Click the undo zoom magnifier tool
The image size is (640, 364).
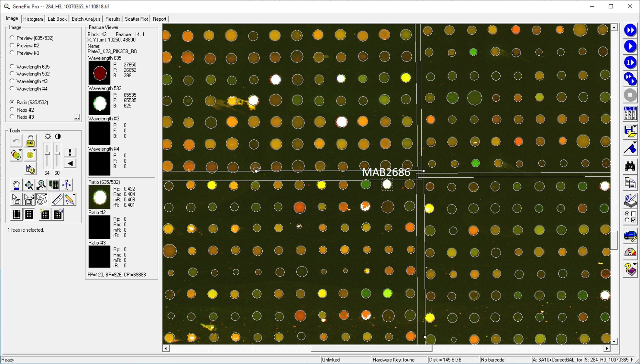click(41, 185)
